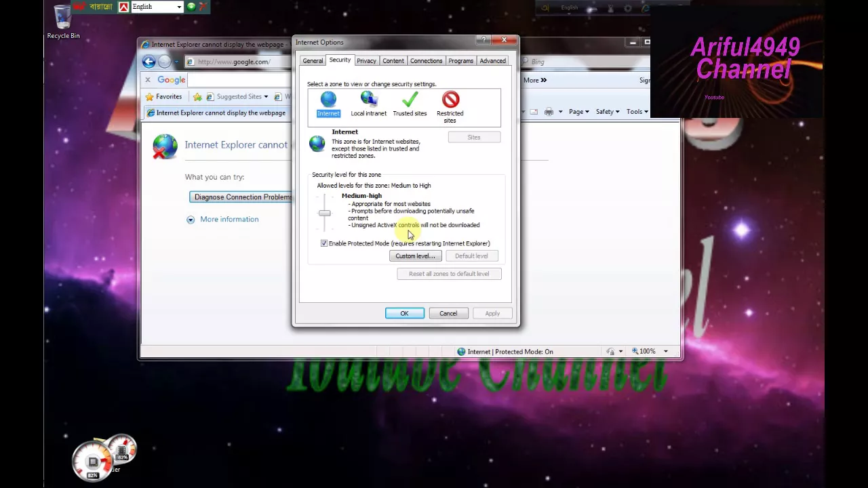Open the Safety dropdown menu in IE
Image resolution: width=868 pixels, height=488 pixels.
[x=607, y=112]
